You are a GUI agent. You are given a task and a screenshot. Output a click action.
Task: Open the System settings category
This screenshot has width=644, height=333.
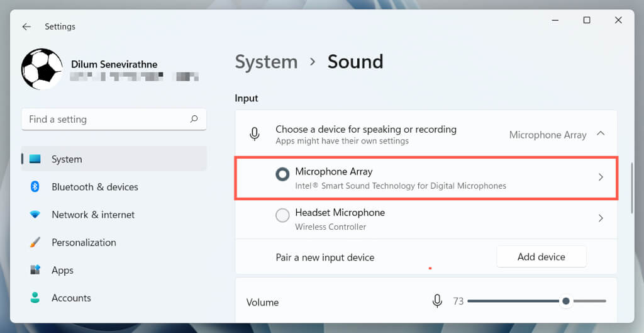[67, 159]
